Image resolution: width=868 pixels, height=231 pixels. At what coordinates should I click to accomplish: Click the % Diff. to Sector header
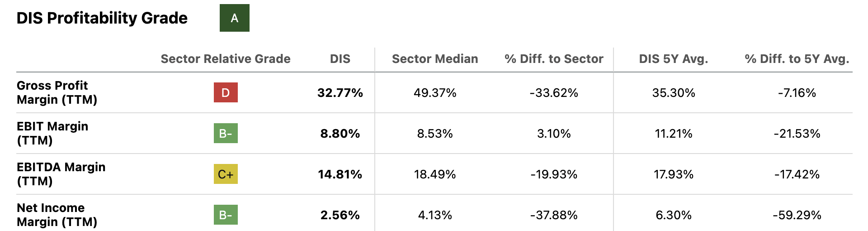click(554, 59)
